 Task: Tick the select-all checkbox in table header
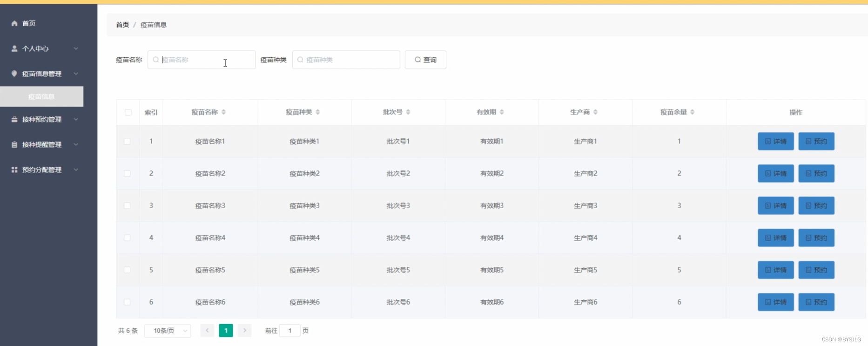tap(128, 112)
